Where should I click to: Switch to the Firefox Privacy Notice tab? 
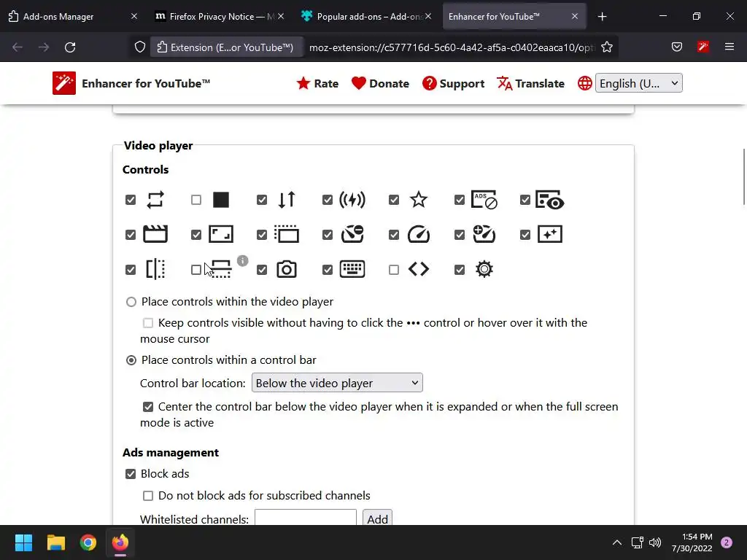tap(219, 16)
